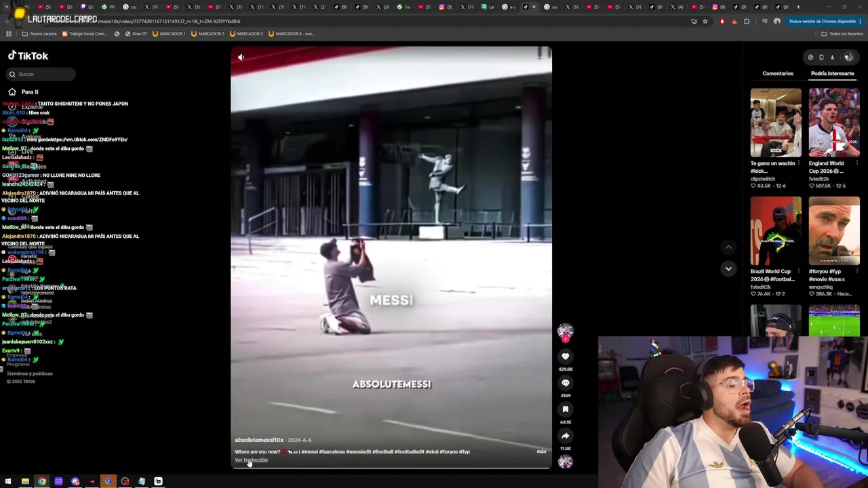Go to previous video with up chevron
Image resolution: width=868 pixels, height=488 pixels.
[x=728, y=247]
